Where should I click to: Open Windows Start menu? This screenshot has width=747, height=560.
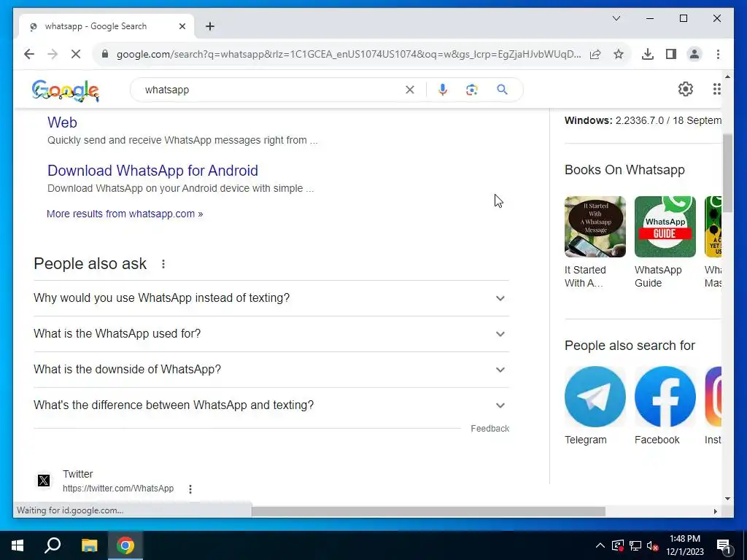click(18, 545)
